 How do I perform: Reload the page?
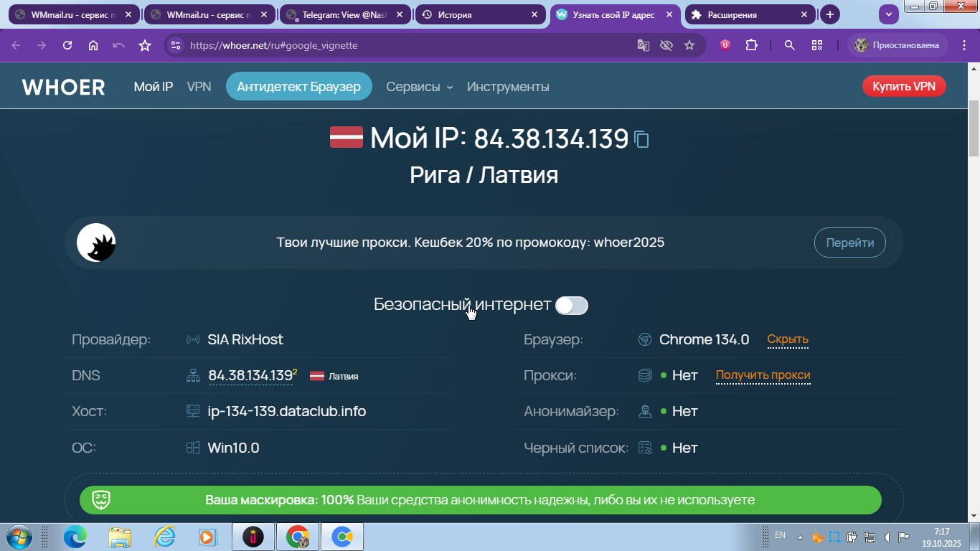(x=67, y=45)
